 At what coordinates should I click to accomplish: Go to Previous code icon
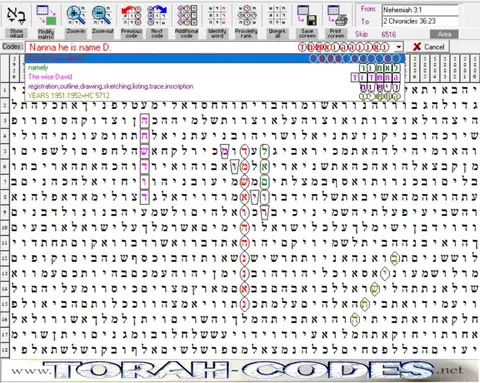(131, 15)
